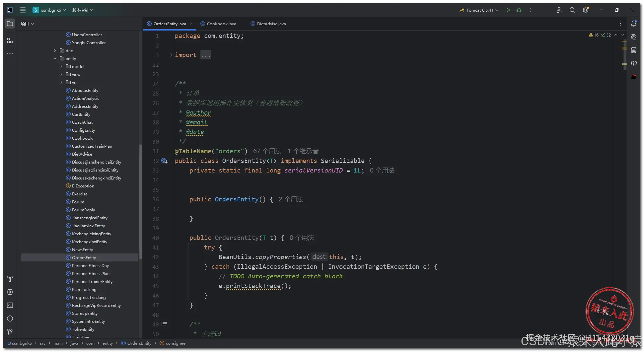Open the Structure tool window
Image resolution: width=644 pixels, height=352 pixels.
pyautogui.click(x=10, y=40)
